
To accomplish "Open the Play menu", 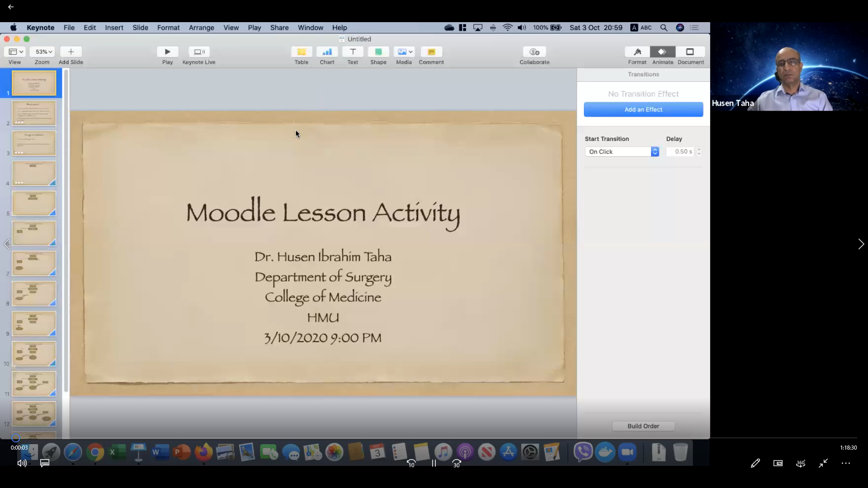I will coord(255,28).
